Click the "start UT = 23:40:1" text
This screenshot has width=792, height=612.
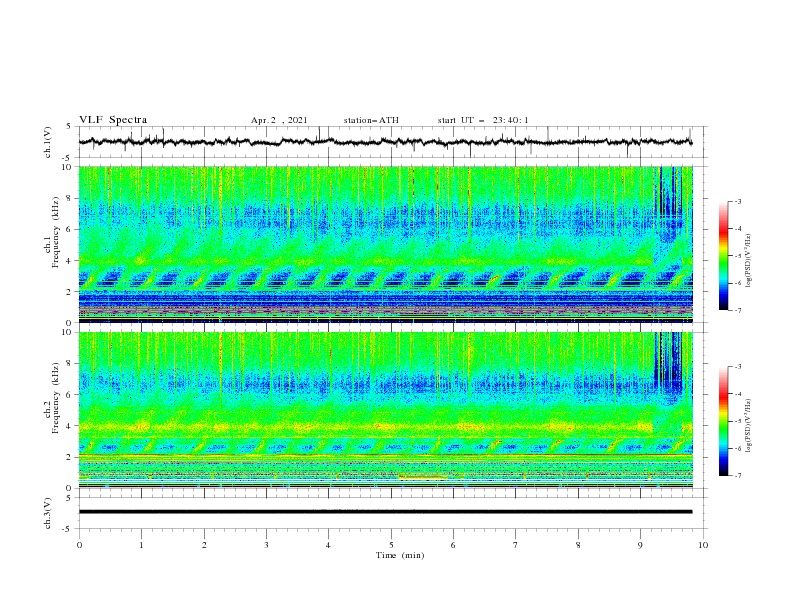tap(483, 120)
